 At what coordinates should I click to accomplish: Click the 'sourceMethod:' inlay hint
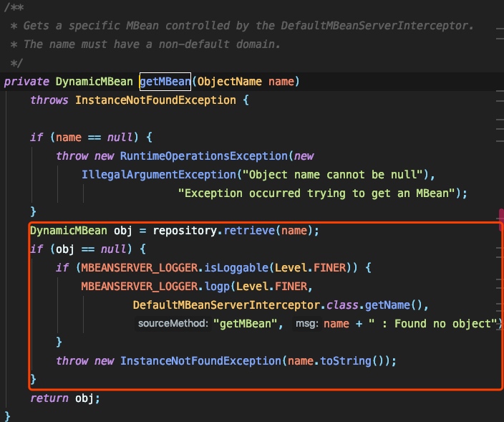(173, 323)
